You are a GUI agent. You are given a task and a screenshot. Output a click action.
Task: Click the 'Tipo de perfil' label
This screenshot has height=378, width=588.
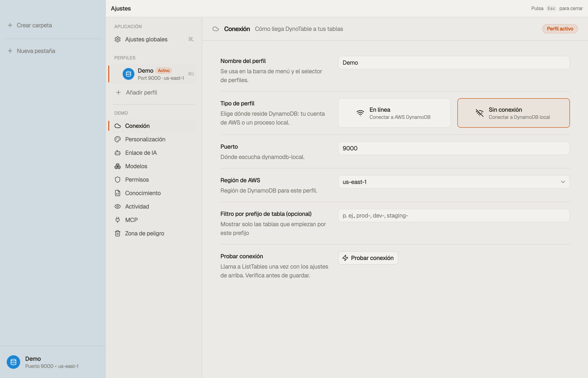coord(237,103)
